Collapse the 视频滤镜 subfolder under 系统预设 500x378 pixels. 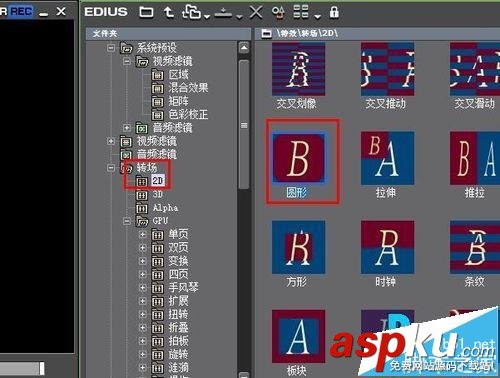(127, 61)
